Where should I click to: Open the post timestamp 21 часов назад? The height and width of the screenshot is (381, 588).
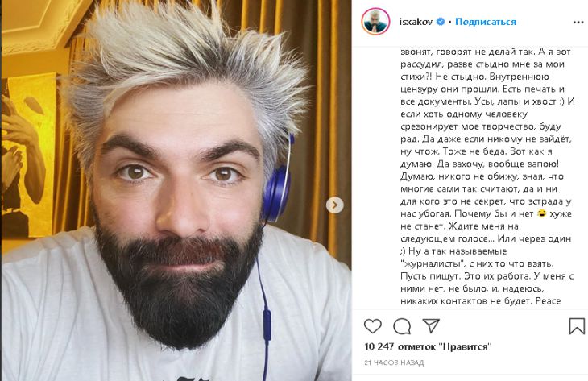pos(394,362)
